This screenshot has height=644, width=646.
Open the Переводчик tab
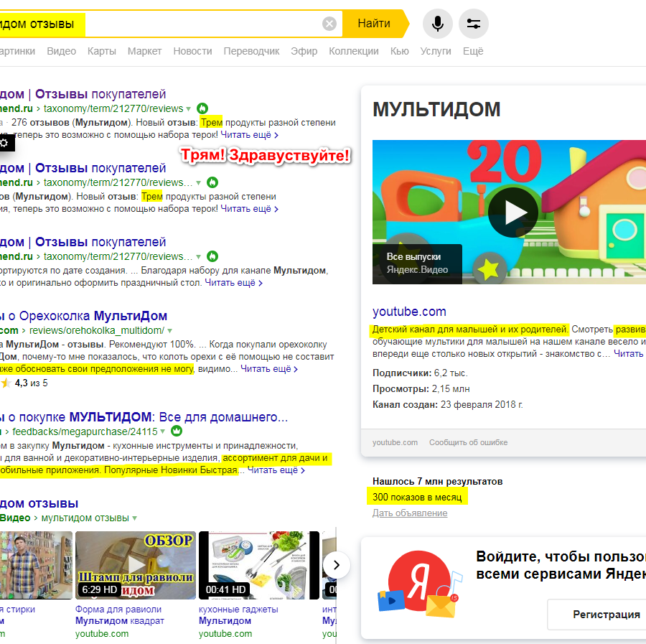coord(251,51)
